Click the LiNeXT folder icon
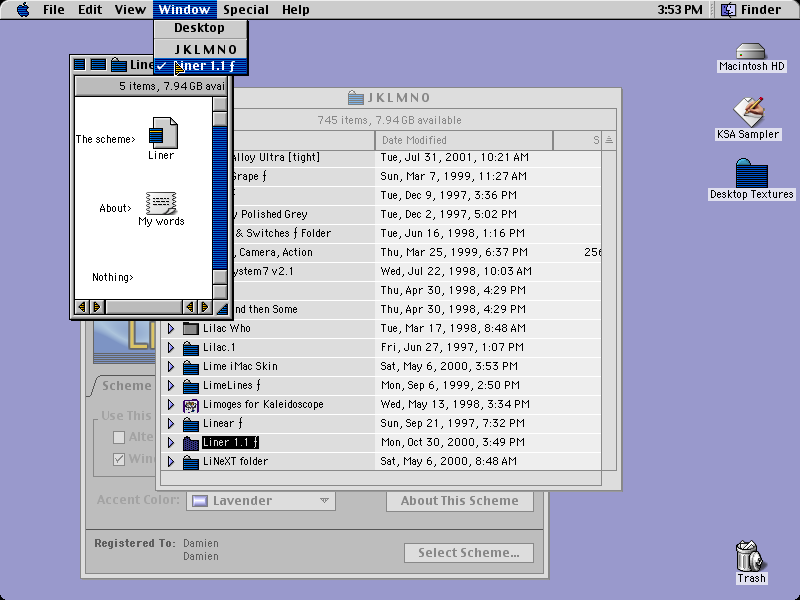800x600 pixels. [x=190, y=462]
